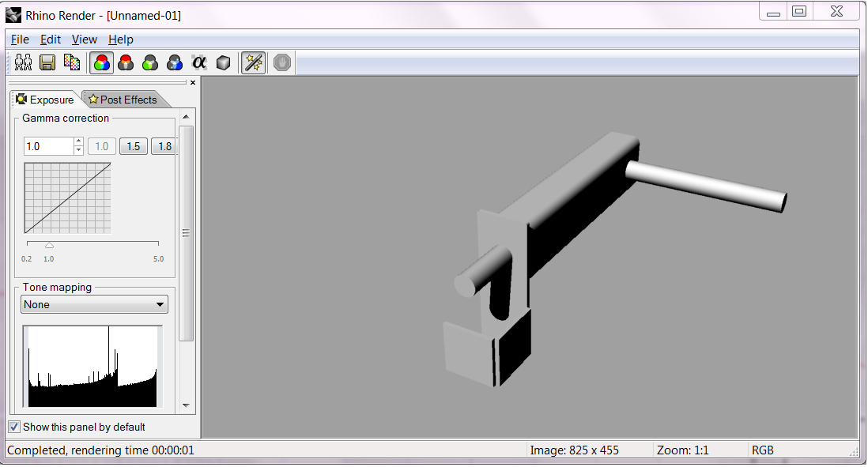Close the Rhino Render window
868x467 pixels.
point(837,12)
